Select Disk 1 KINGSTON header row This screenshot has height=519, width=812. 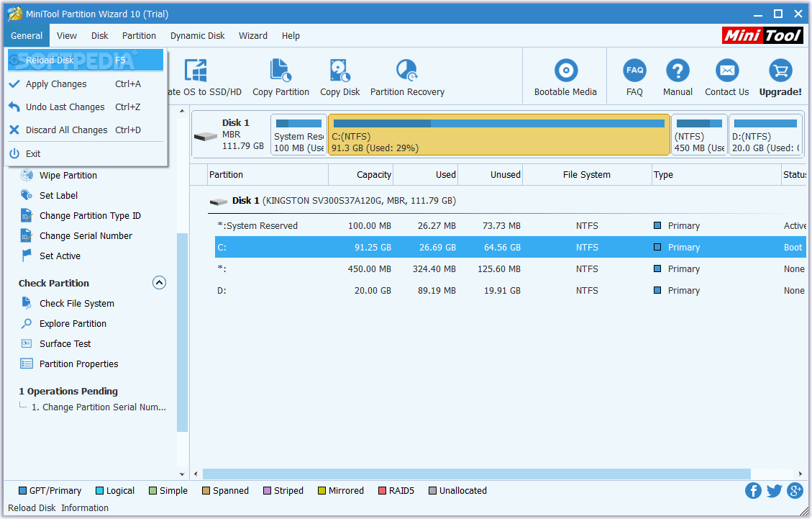(507, 201)
